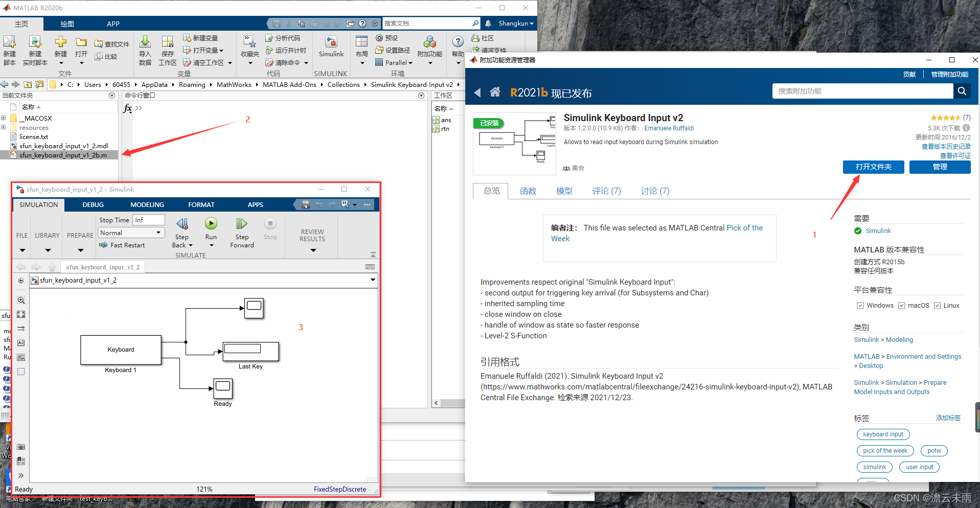Screen dimensions: 980x508
Task: Open model path dropdown arrow in Simulink
Action: coord(373,280)
